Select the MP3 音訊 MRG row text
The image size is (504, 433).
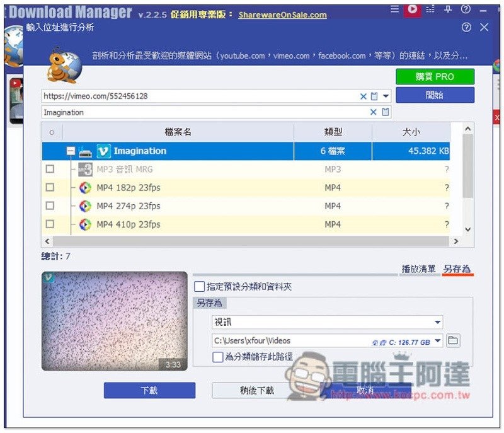(125, 170)
